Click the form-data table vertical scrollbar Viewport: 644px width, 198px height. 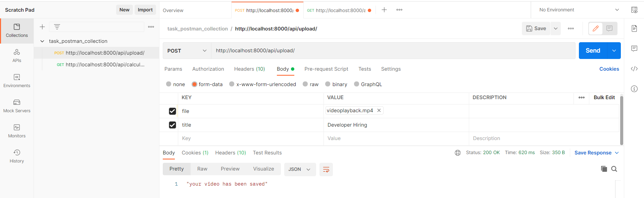pyautogui.click(x=622, y=121)
